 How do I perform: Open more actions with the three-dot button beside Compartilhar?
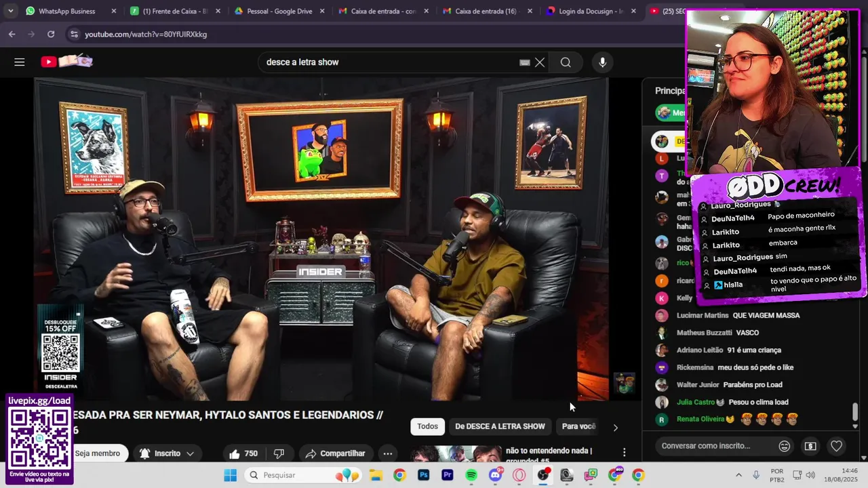(x=387, y=453)
